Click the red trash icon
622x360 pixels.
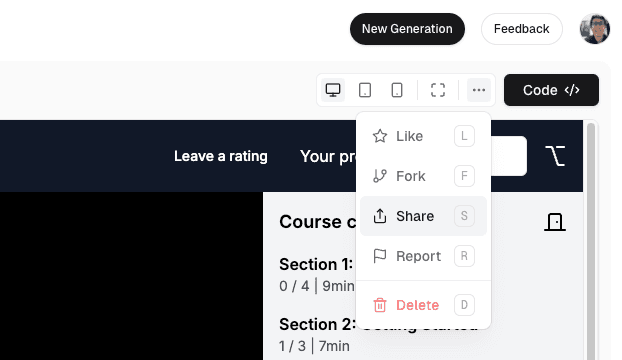(x=380, y=305)
